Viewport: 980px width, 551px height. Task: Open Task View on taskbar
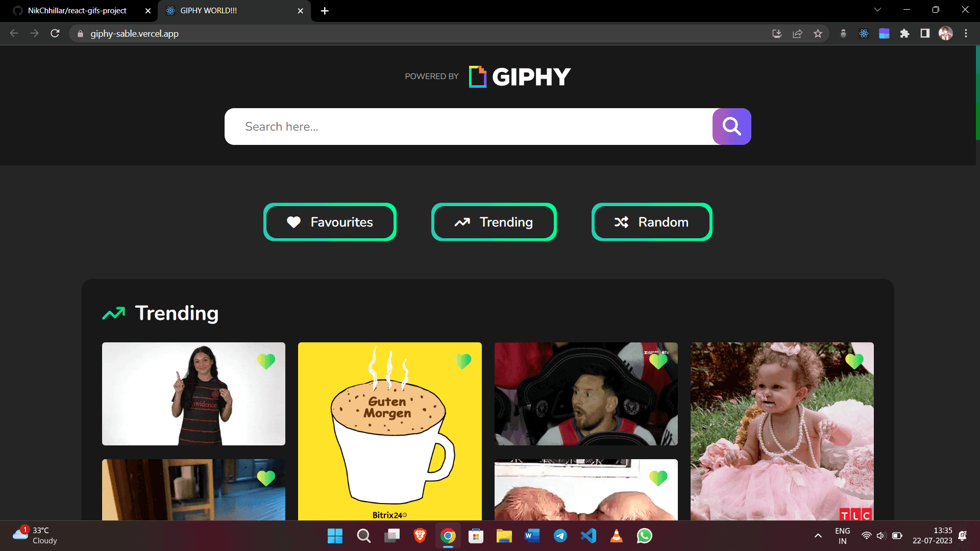(392, 536)
